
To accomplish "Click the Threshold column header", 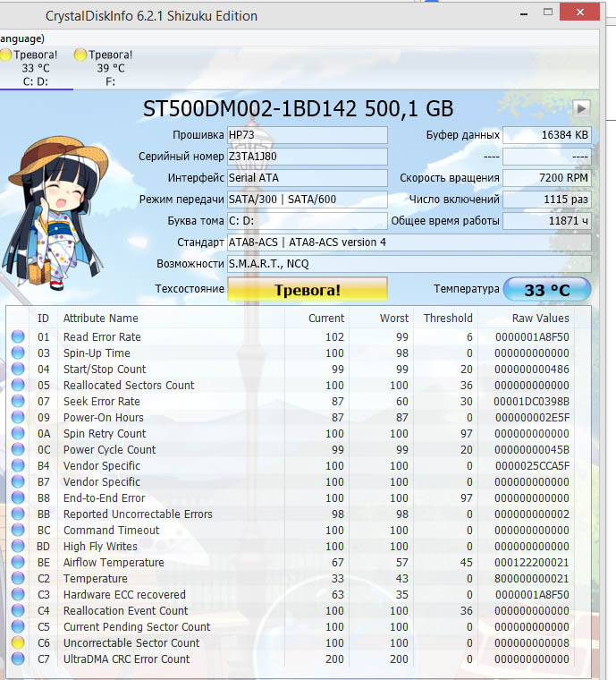I will (448, 319).
